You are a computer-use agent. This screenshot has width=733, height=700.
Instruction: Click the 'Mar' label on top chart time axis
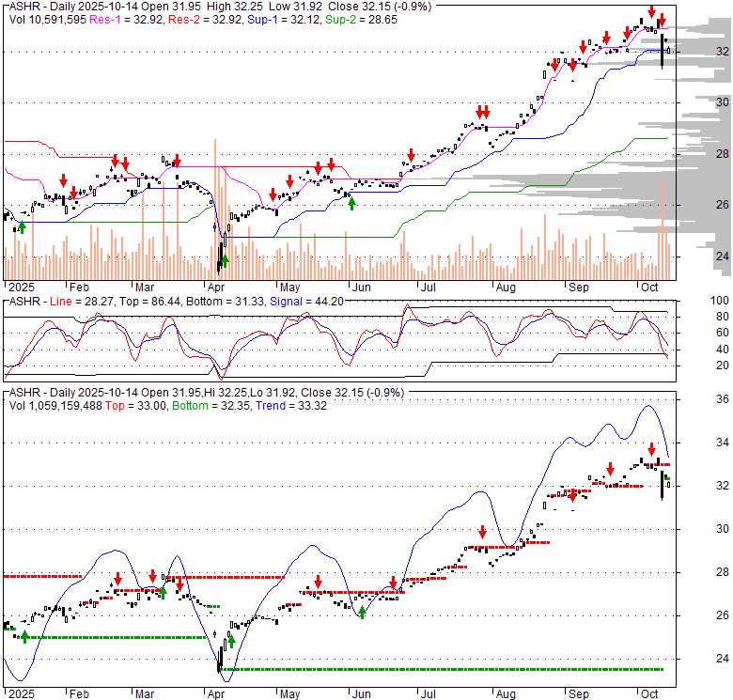point(145,288)
